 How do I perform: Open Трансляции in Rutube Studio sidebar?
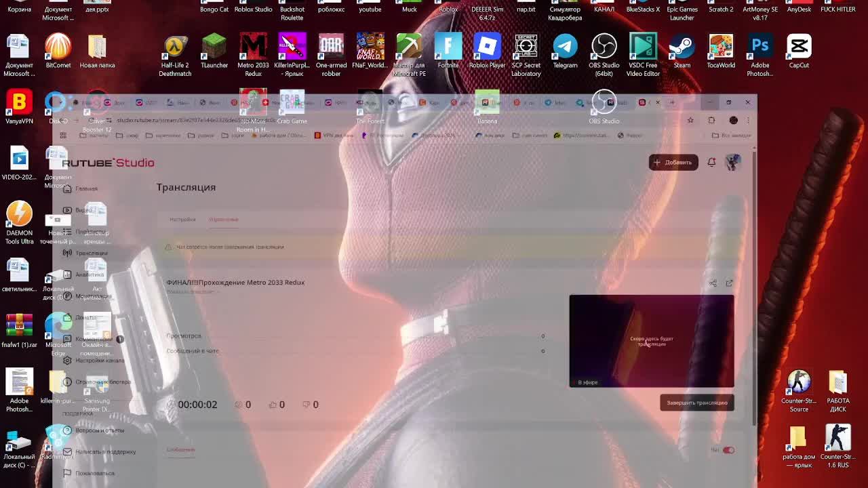85,253
